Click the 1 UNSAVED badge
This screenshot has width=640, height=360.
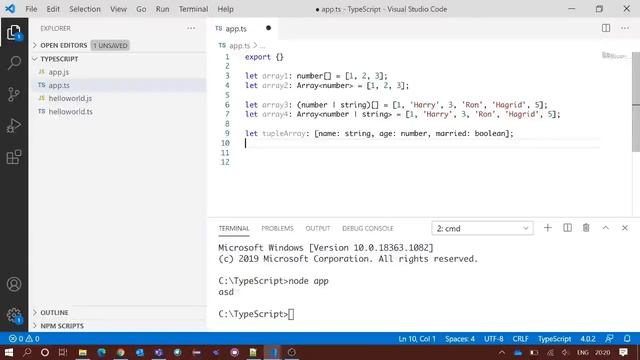point(110,45)
